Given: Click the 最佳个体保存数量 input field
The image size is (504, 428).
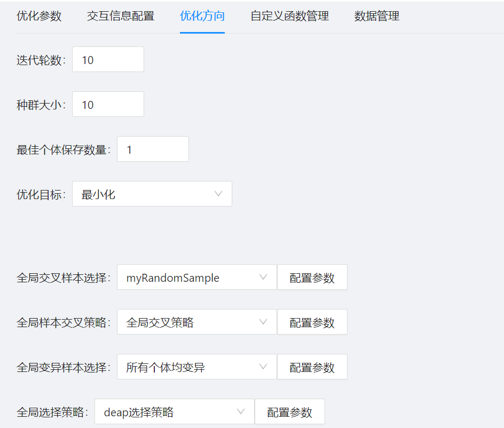Looking at the screenshot, I should pos(153,149).
